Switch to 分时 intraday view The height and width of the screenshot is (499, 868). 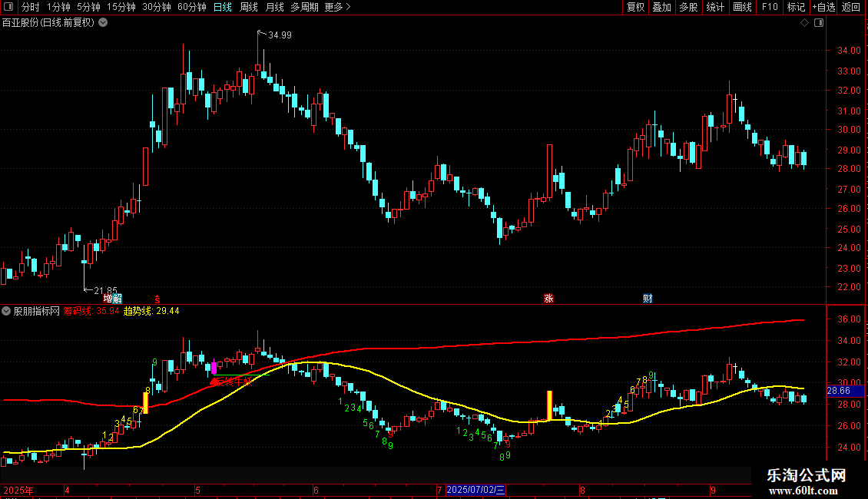[x=31, y=7]
